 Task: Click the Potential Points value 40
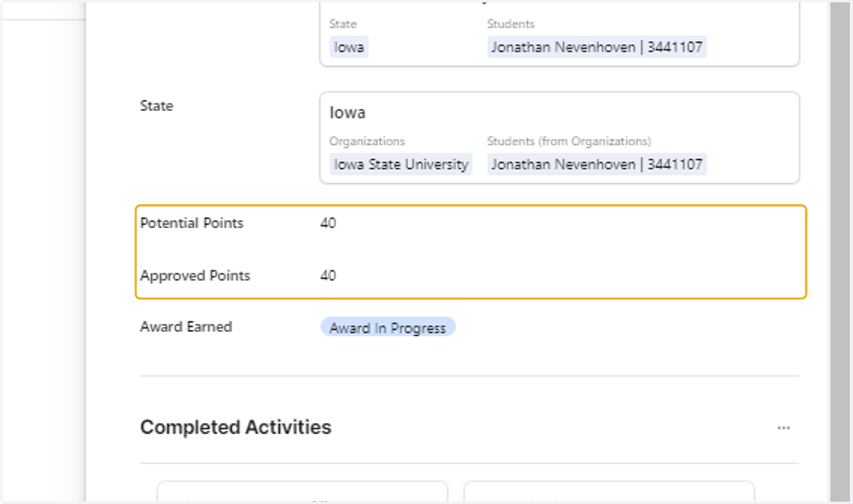pos(328,223)
